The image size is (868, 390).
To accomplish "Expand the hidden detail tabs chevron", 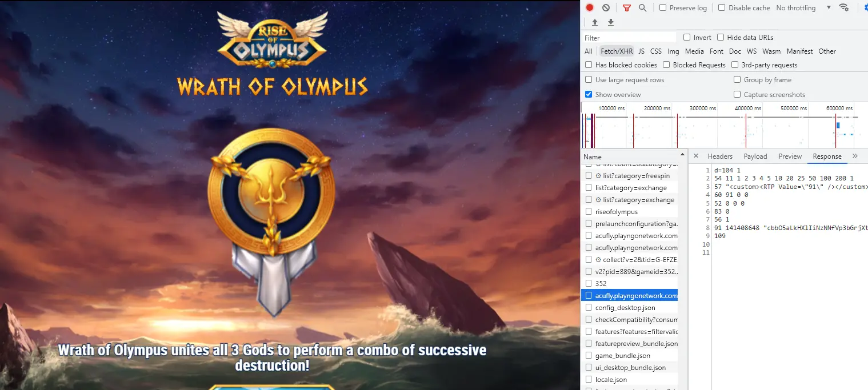I will [855, 156].
